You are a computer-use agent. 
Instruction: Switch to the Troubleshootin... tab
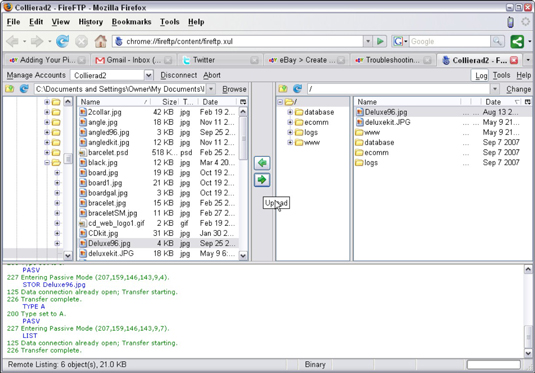(x=392, y=60)
